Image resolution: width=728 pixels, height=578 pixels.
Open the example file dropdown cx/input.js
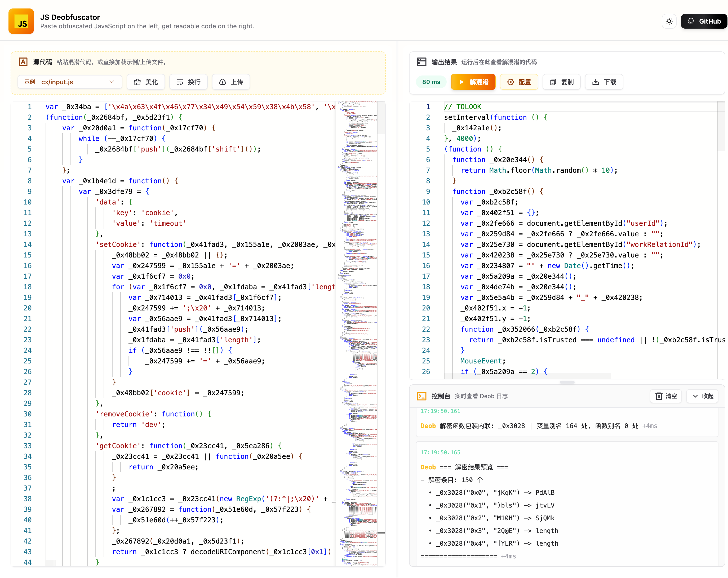[70, 82]
